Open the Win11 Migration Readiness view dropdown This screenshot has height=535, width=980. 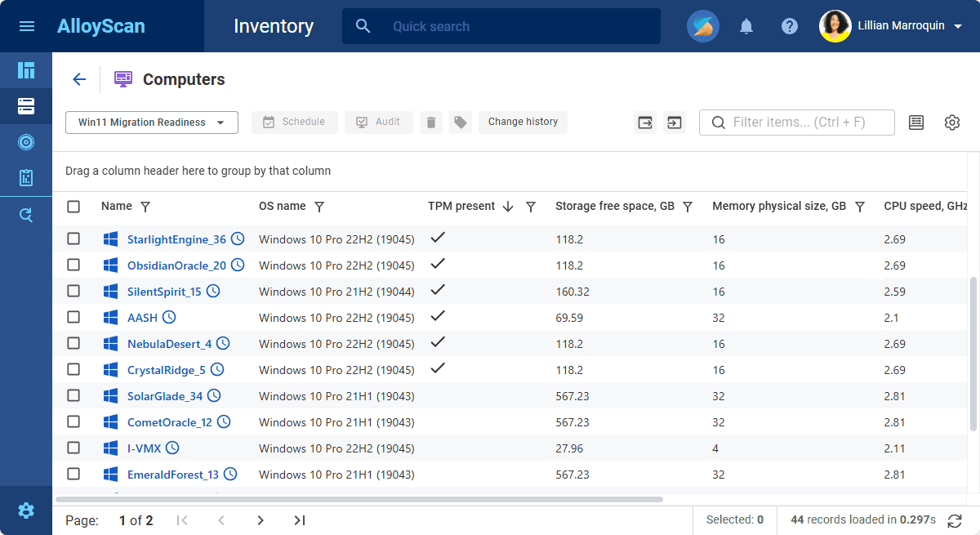click(x=152, y=123)
